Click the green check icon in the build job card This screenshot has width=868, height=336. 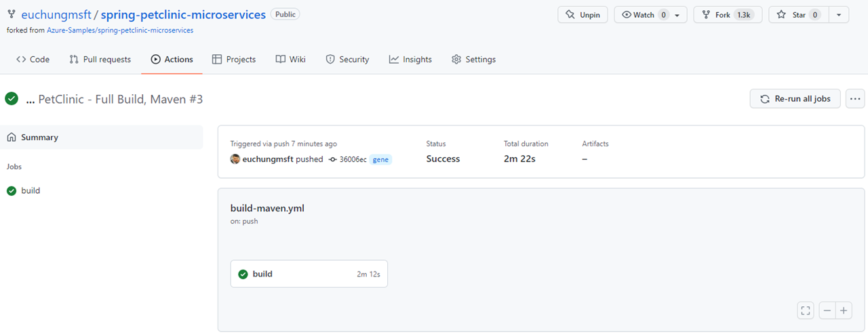(x=243, y=274)
